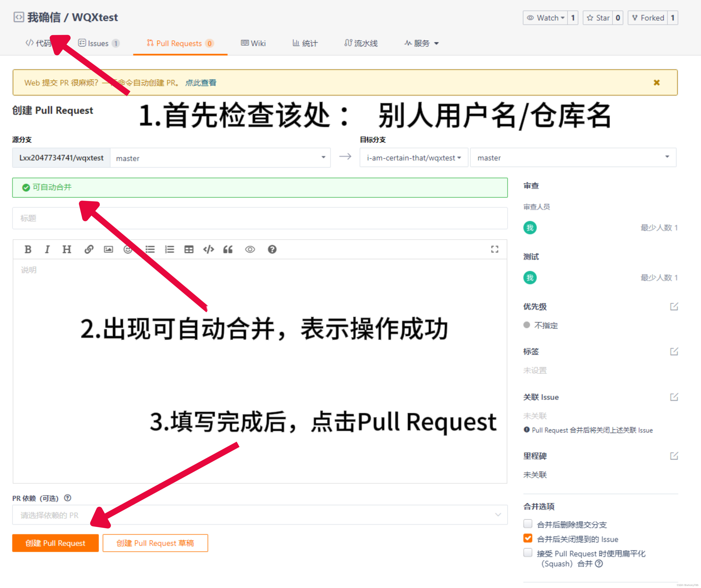Open the 点此查看 link in the banner
This screenshot has width=701, height=588.
tap(200, 83)
